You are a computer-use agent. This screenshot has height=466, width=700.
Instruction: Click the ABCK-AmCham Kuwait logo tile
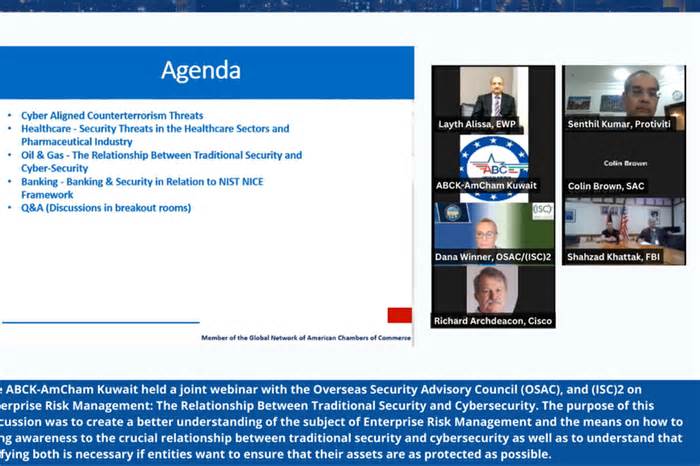point(493,167)
